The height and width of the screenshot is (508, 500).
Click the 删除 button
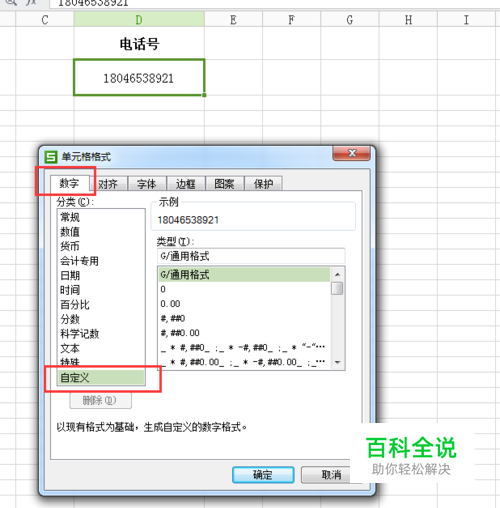coord(100,400)
